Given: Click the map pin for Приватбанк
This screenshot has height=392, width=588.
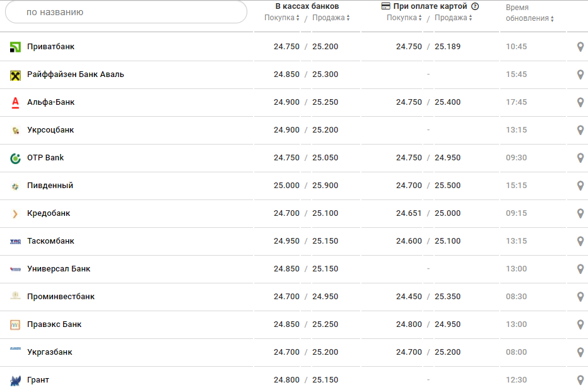Looking at the screenshot, I should [580, 47].
